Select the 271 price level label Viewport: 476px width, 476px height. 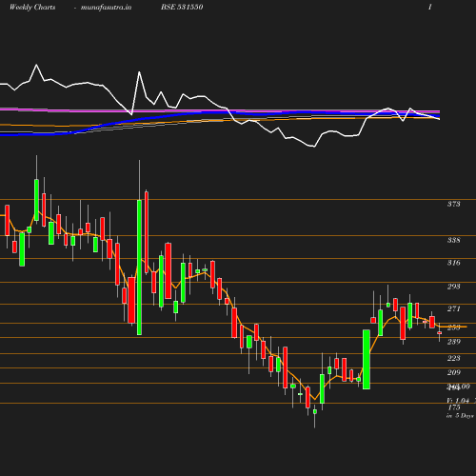point(454,308)
